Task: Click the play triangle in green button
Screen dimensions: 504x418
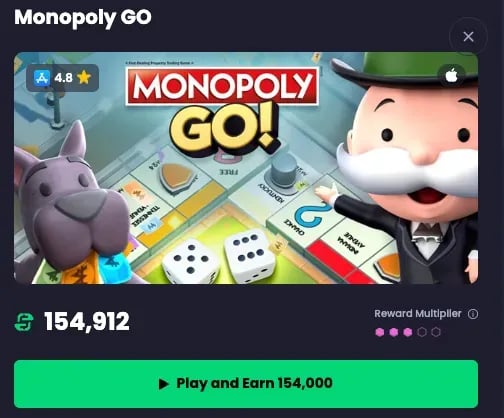Action: pos(163,384)
